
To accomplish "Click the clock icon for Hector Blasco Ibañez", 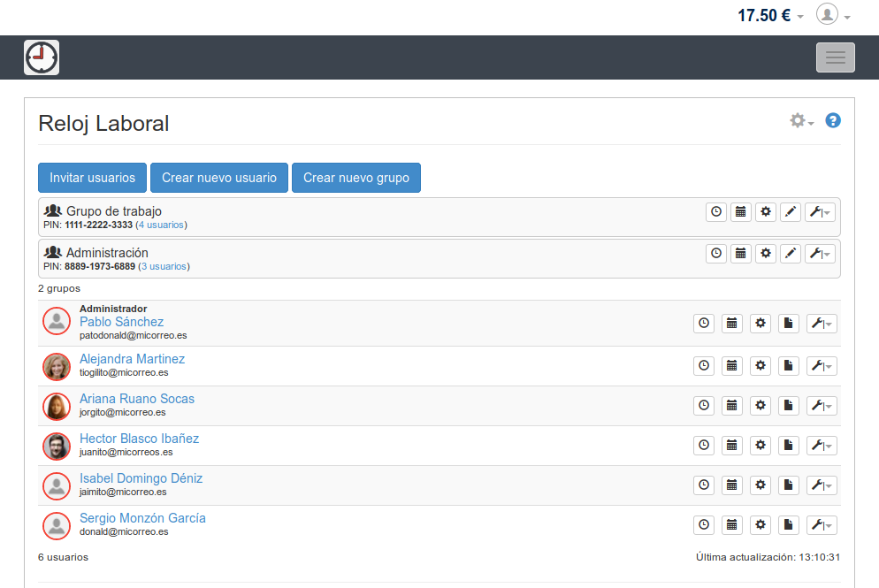I will click(x=704, y=445).
